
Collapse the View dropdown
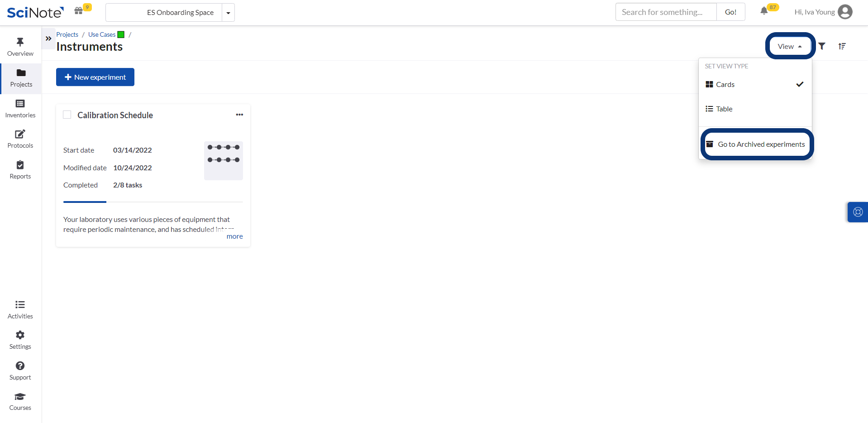[x=790, y=46]
